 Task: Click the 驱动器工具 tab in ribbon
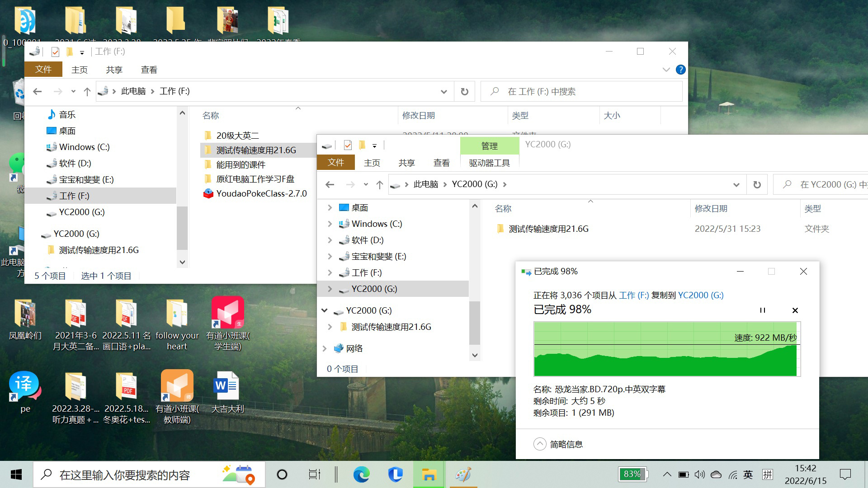click(490, 163)
